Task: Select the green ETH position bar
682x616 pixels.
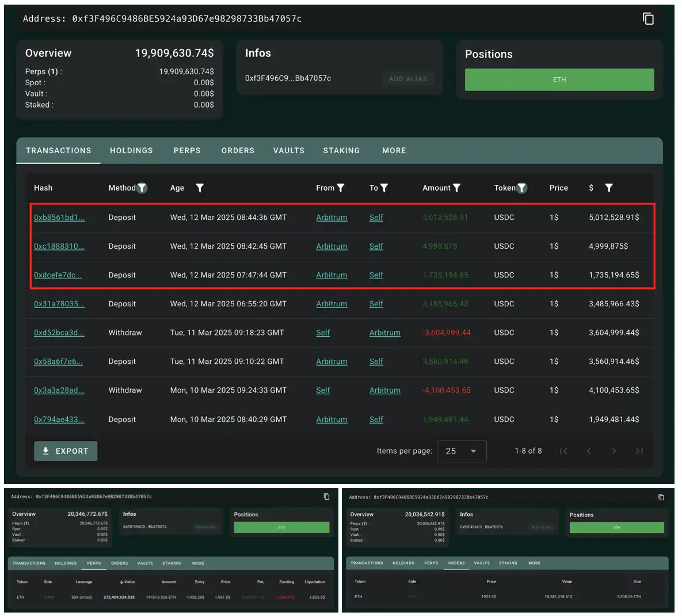Action: pos(559,80)
